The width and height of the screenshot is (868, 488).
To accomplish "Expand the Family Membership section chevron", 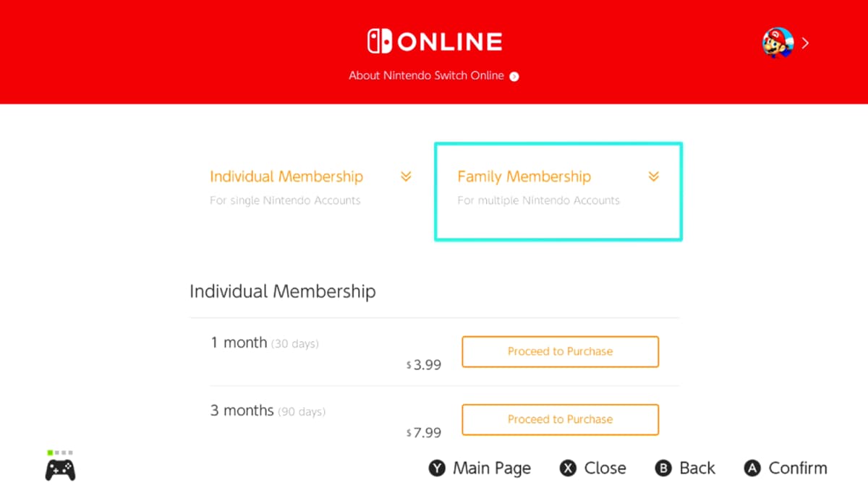I will click(x=653, y=176).
